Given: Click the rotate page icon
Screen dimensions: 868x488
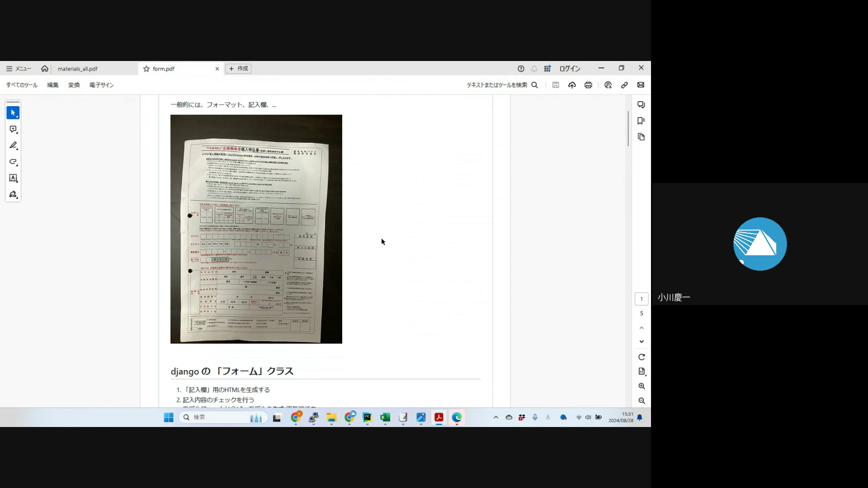Looking at the screenshot, I should tap(642, 357).
